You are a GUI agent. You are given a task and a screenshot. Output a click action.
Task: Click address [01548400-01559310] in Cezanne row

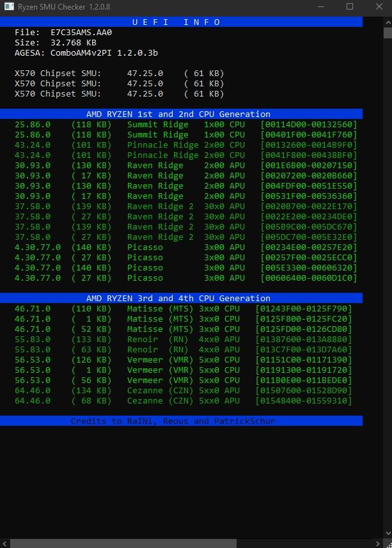[x=304, y=401]
